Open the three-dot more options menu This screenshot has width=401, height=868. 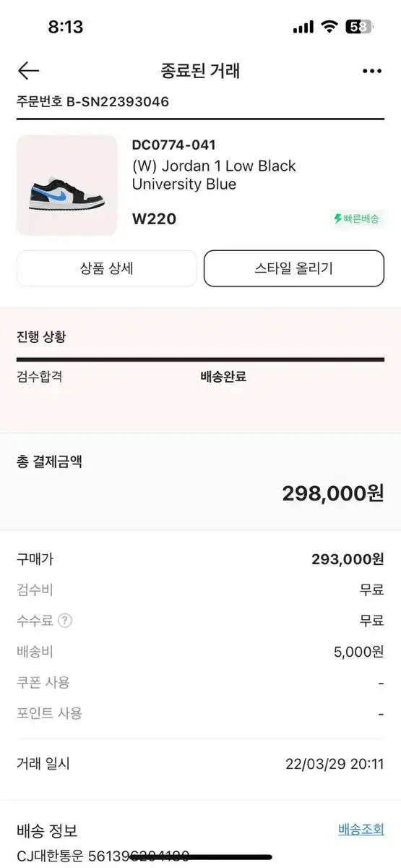[371, 71]
